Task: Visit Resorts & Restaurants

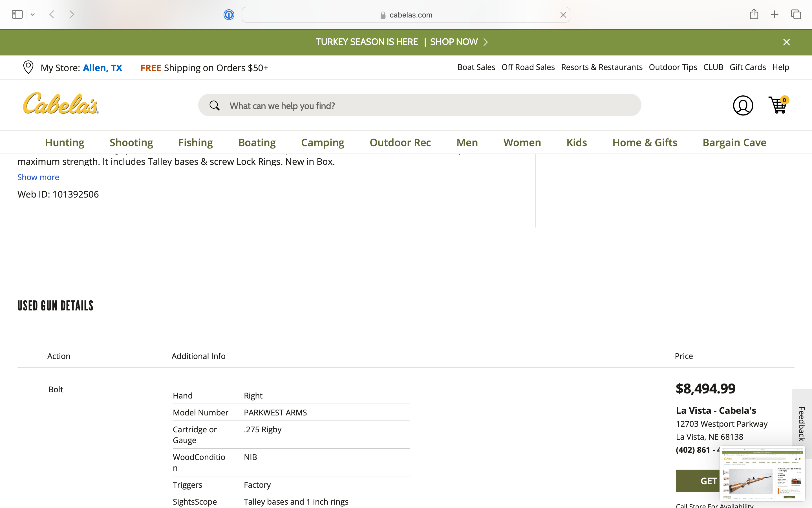Action: click(x=602, y=67)
